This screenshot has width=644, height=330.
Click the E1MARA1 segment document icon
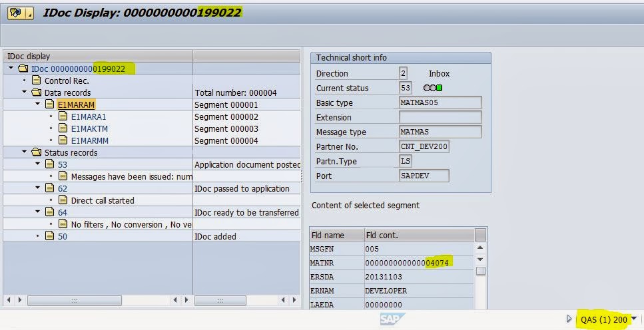click(x=63, y=116)
